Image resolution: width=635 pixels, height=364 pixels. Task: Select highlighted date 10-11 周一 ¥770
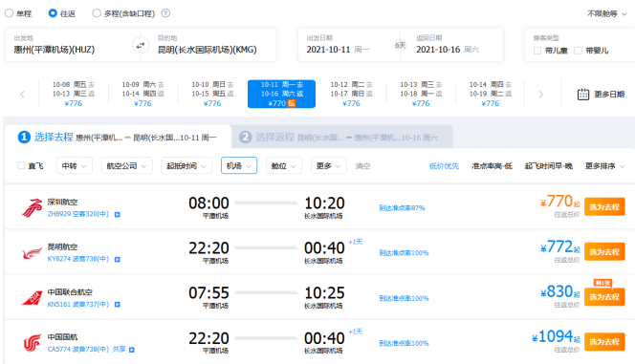click(281, 94)
